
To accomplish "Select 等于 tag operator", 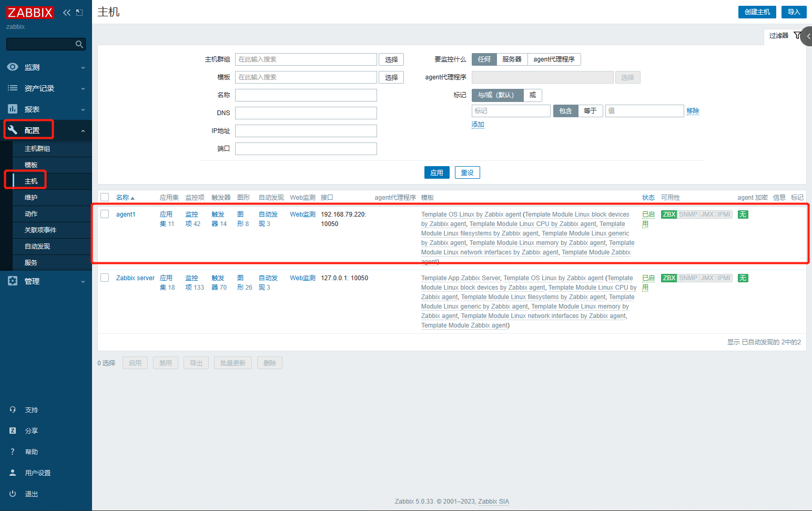I will click(590, 111).
